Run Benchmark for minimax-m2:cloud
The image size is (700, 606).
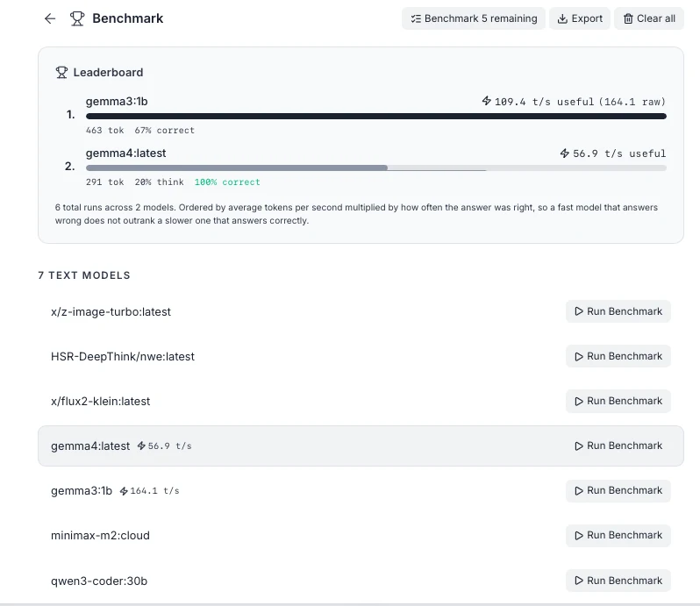coord(618,536)
